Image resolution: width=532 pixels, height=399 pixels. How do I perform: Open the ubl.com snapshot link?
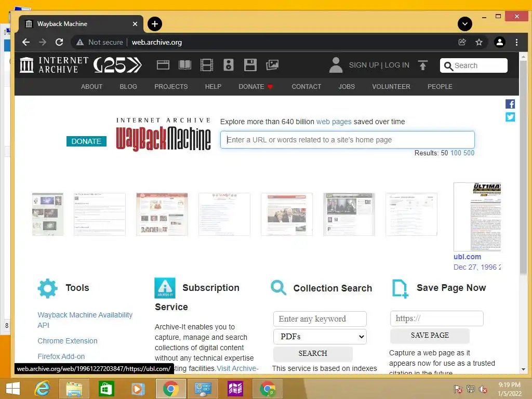point(467,257)
